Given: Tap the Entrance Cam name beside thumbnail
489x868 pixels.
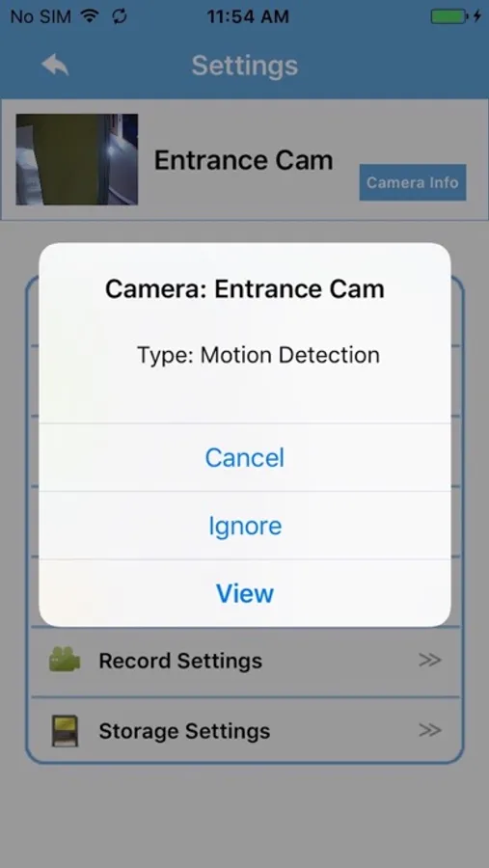Looking at the screenshot, I should point(244,160).
